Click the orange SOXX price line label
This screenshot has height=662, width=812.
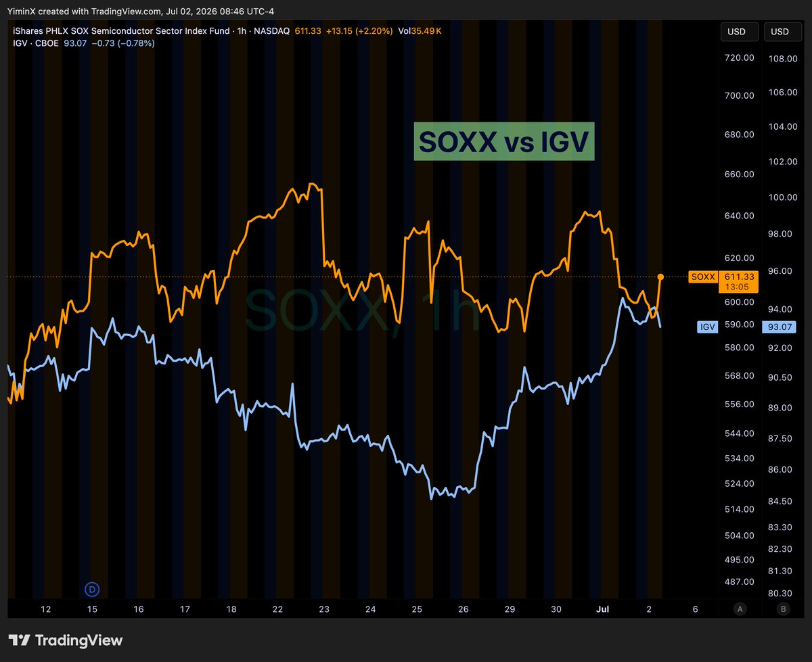[x=702, y=277]
